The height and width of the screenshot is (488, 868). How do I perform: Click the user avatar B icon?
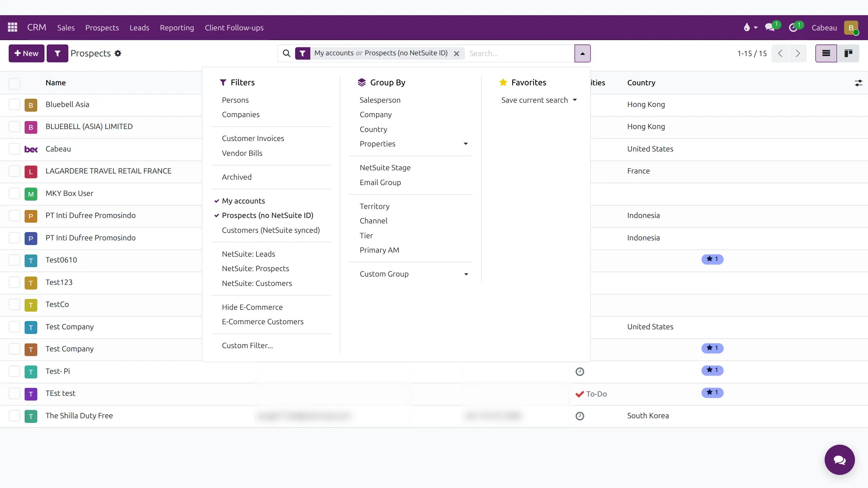point(851,27)
